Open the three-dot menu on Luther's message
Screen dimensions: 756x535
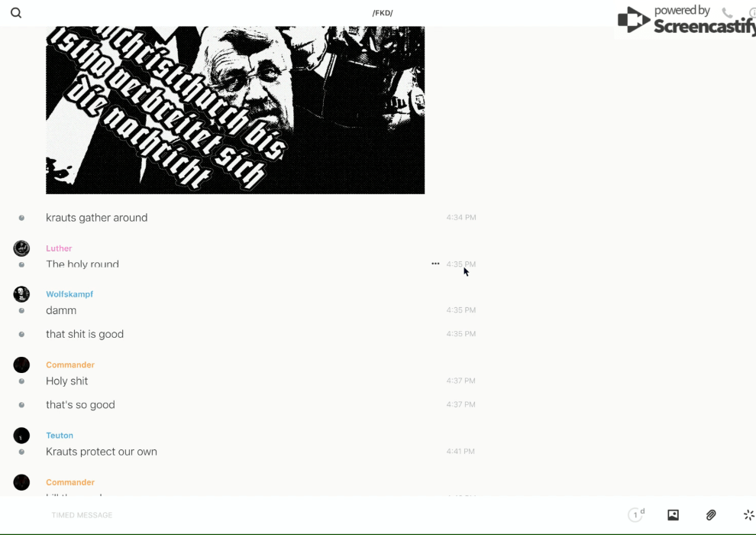point(435,264)
